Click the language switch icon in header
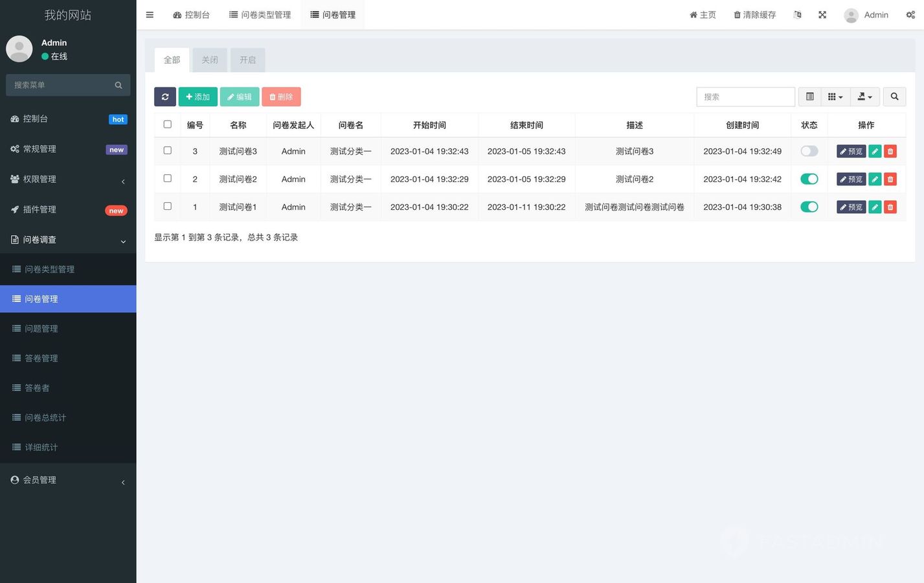 (x=798, y=15)
